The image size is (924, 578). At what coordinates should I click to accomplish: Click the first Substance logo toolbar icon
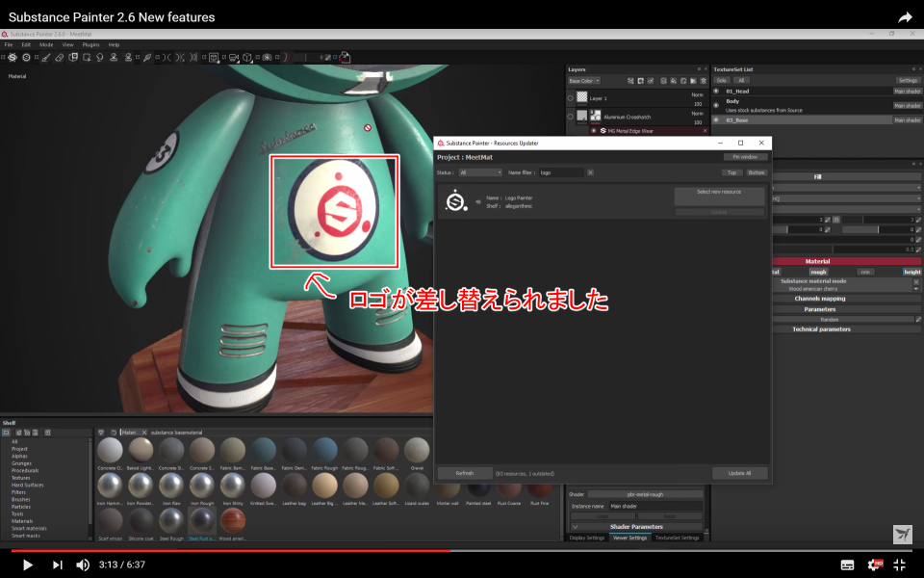point(13,57)
